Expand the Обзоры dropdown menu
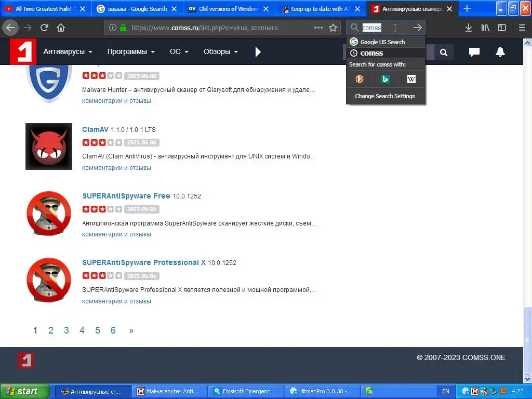The height and width of the screenshot is (399, 532). click(220, 51)
